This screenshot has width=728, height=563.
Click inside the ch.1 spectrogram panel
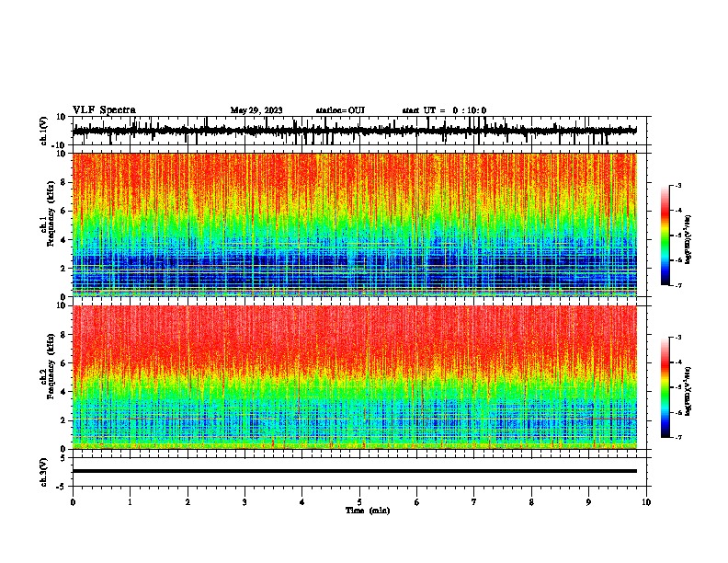click(x=354, y=224)
